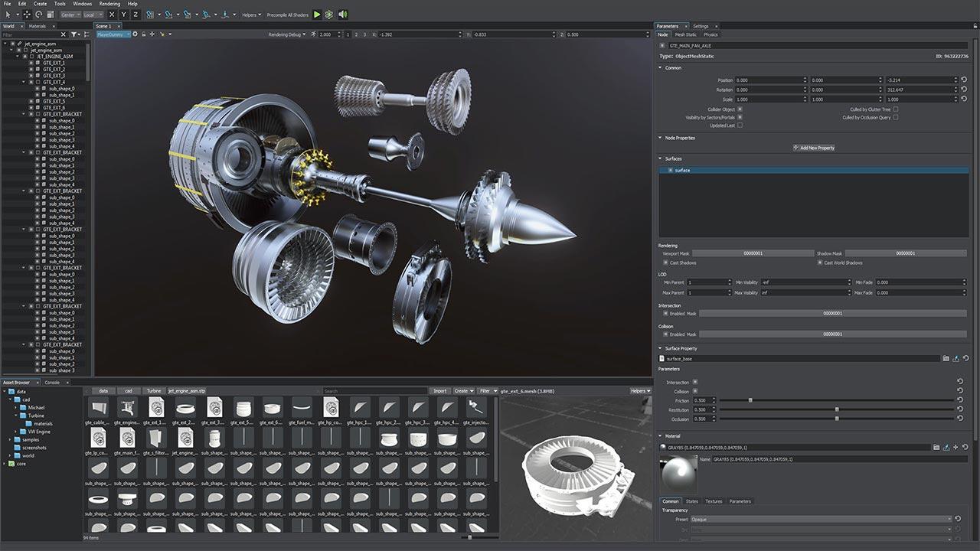Click the X toolbar button to constrain X axis

pyautogui.click(x=112, y=14)
